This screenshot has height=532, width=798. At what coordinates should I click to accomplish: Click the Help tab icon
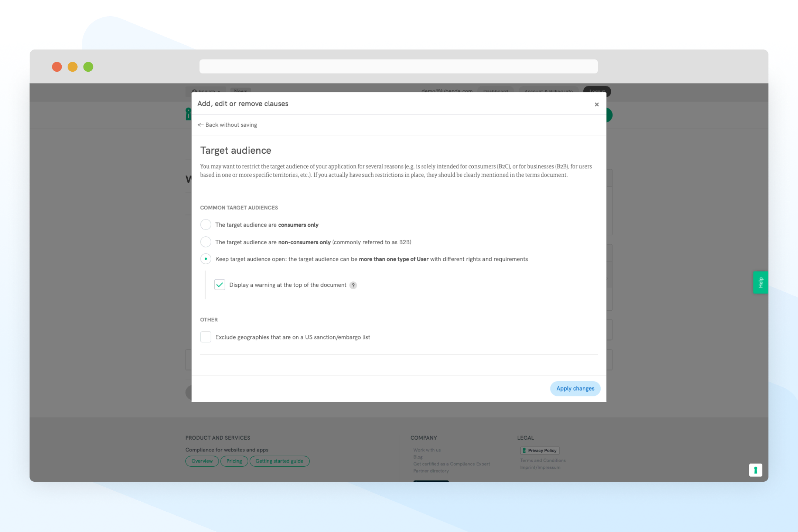tap(761, 283)
